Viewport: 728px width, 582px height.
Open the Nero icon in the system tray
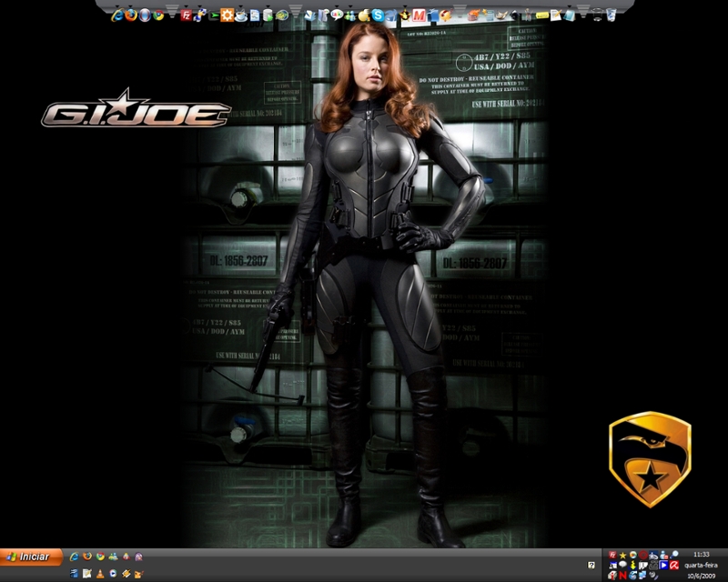pyautogui.click(x=622, y=575)
